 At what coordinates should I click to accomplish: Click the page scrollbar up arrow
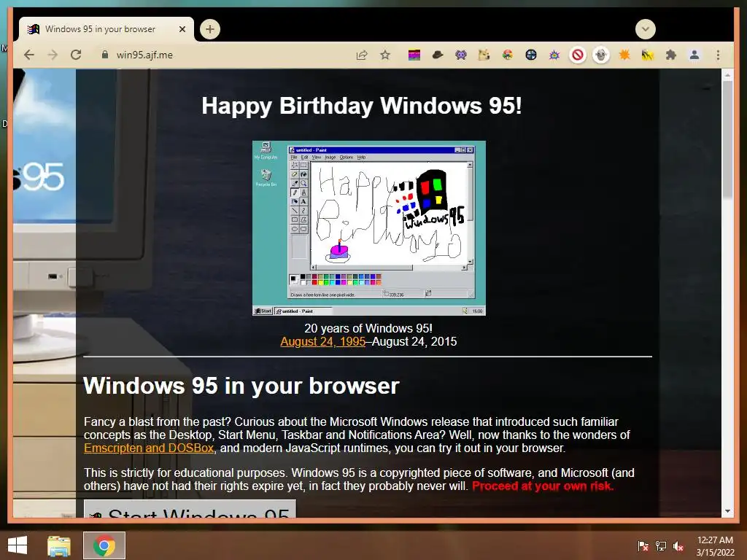(x=727, y=75)
